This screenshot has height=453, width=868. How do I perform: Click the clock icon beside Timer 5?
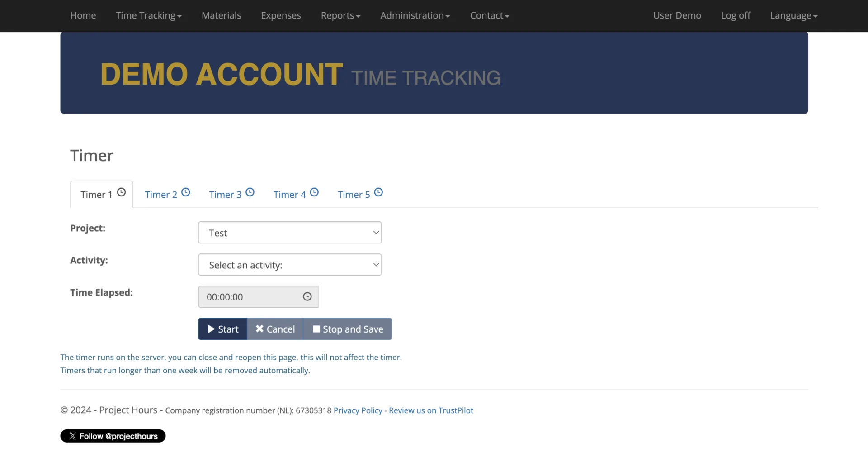(x=378, y=192)
